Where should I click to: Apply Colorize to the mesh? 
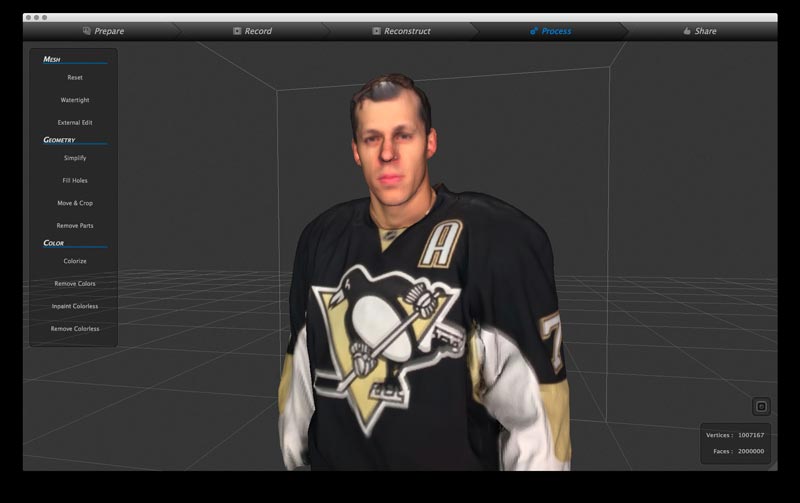coord(75,261)
